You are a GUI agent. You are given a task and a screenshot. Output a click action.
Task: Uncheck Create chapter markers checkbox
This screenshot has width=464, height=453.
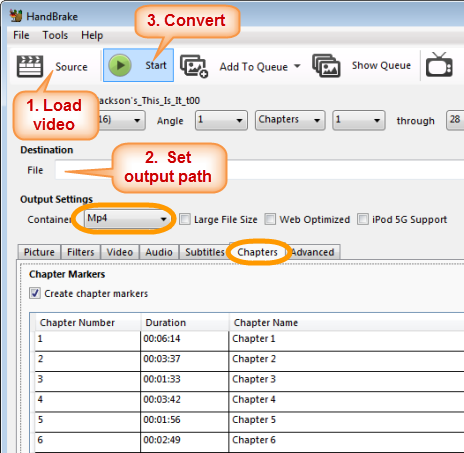tap(35, 293)
